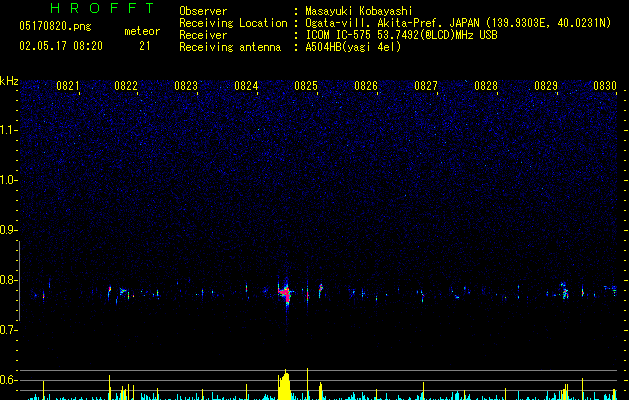Image resolution: width=629 pixels, height=400 pixels.
Task: Click the 1.0 kHz axis label
Action: tap(9, 180)
